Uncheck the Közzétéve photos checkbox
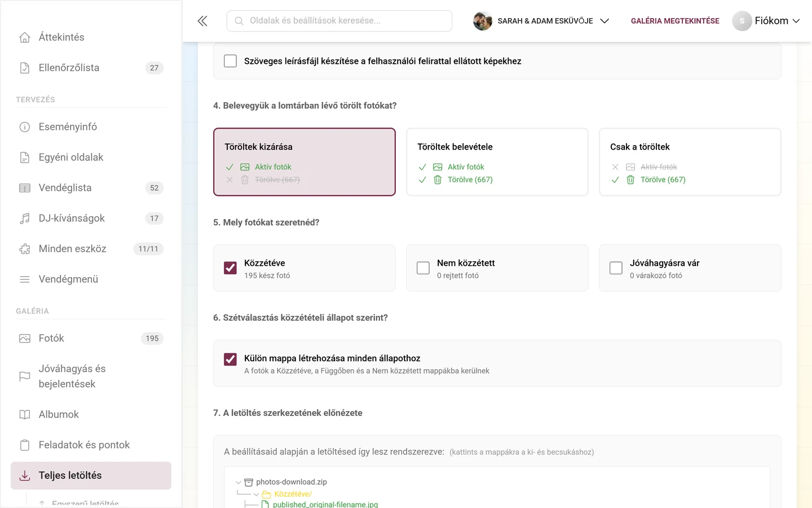The image size is (812, 508). 230,268
